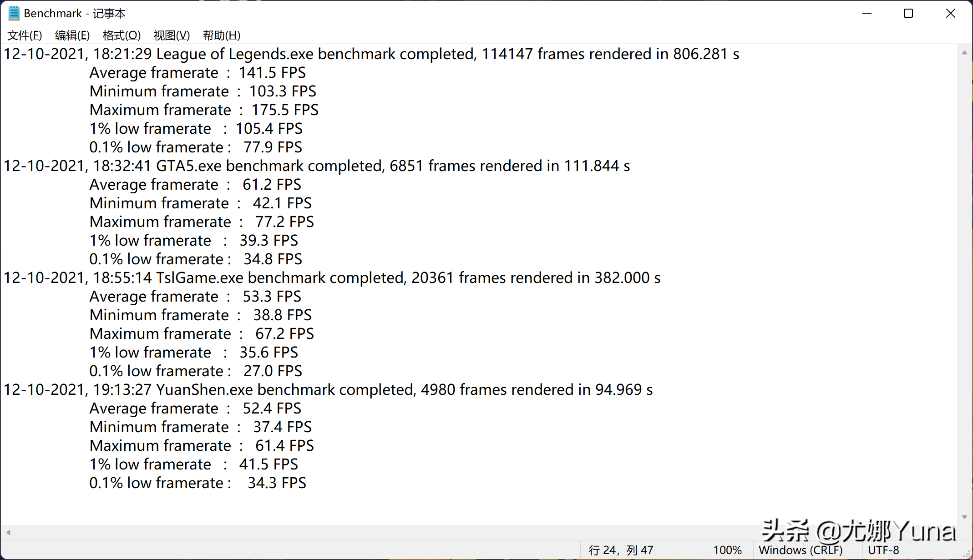
Task: Click the YuanShen.exe benchmark completed line
Action: pyautogui.click(x=328, y=390)
